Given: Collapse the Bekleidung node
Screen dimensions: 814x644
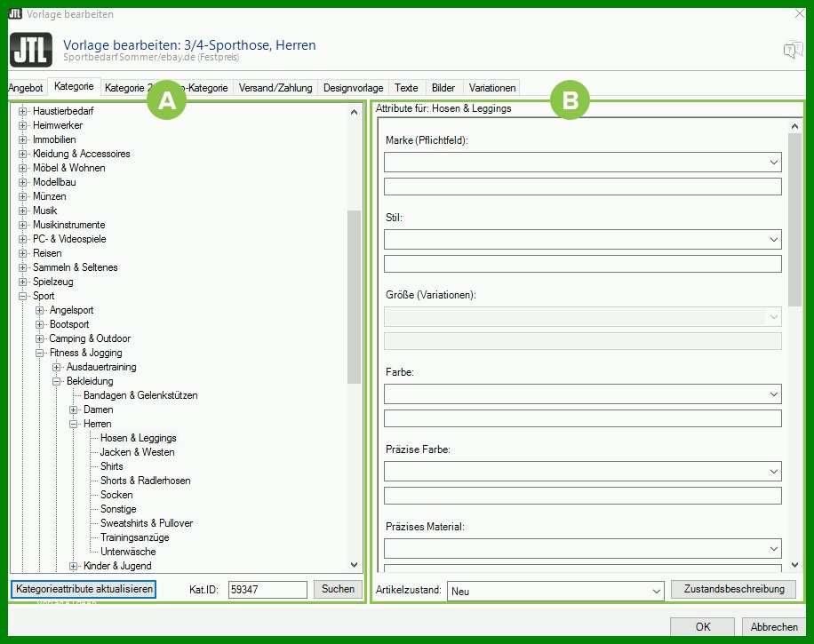Looking at the screenshot, I should (x=56, y=381).
